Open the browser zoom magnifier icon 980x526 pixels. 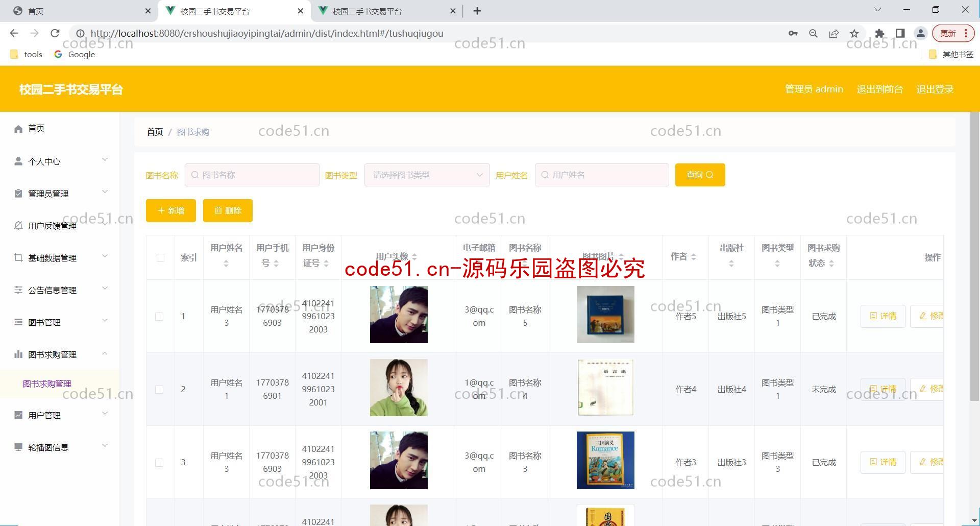coord(814,33)
